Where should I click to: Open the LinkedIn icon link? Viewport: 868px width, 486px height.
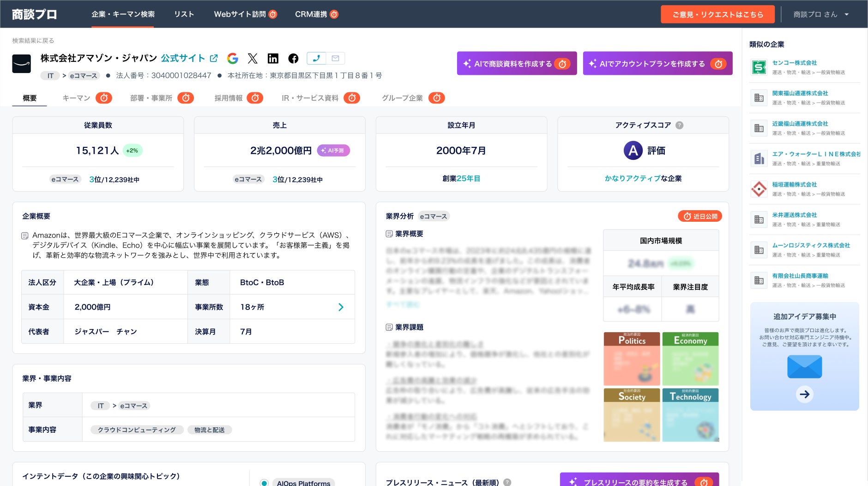click(273, 58)
